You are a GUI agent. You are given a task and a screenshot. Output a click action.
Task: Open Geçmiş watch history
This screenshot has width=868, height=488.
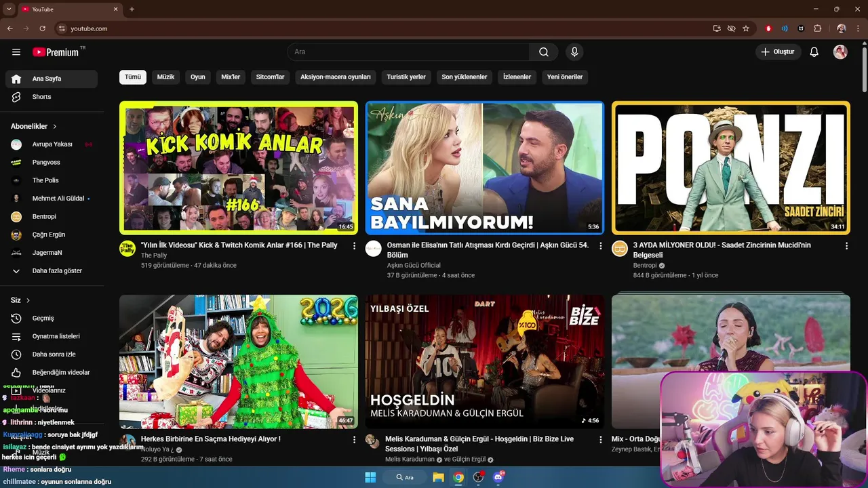(x=52, y=319)
